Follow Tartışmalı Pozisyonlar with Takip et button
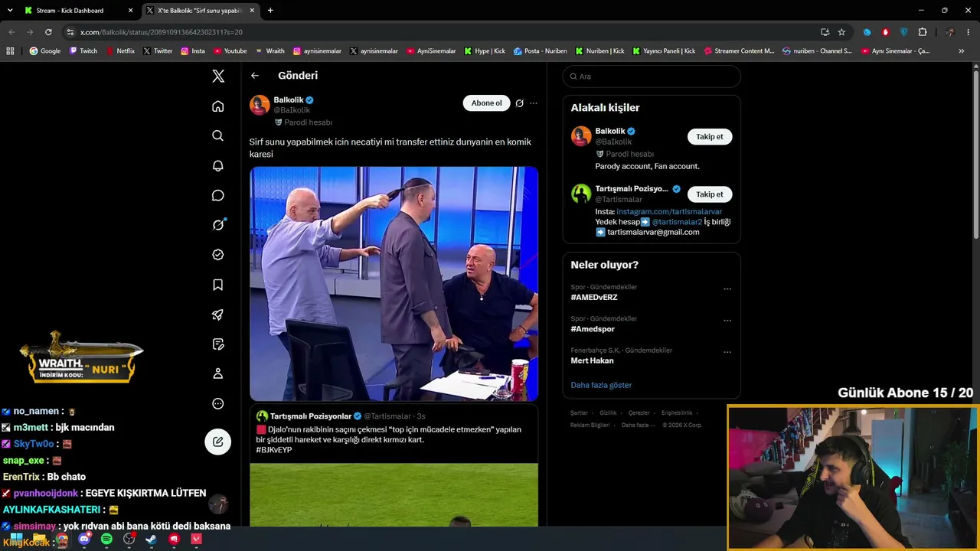Image resolution: width=980 pixels, height=551 pixels. pos(710,194)
